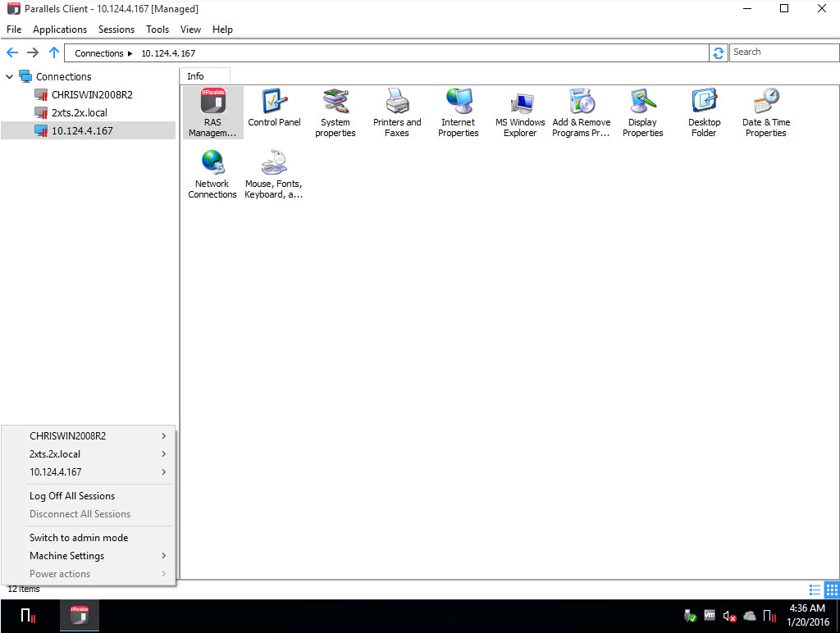Open Network Connections
Viewport: 840px width, 633px height.
point(212,172)
